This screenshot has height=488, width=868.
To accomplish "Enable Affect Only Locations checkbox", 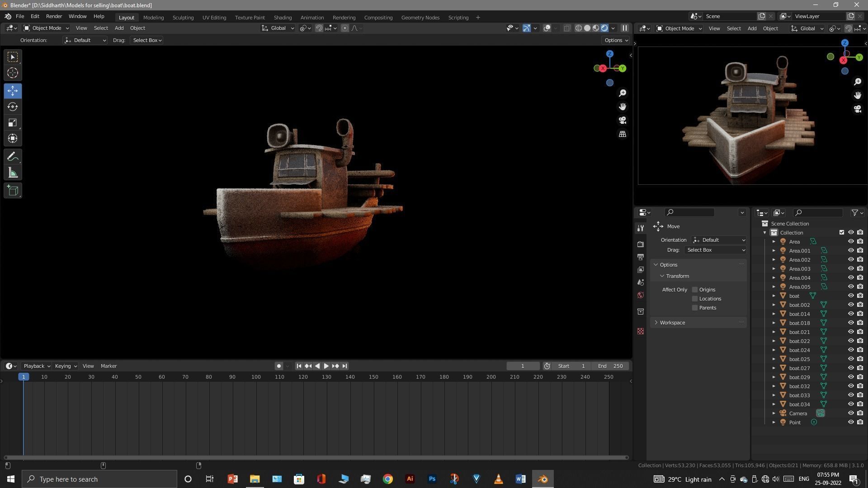I will pos(695,299).
